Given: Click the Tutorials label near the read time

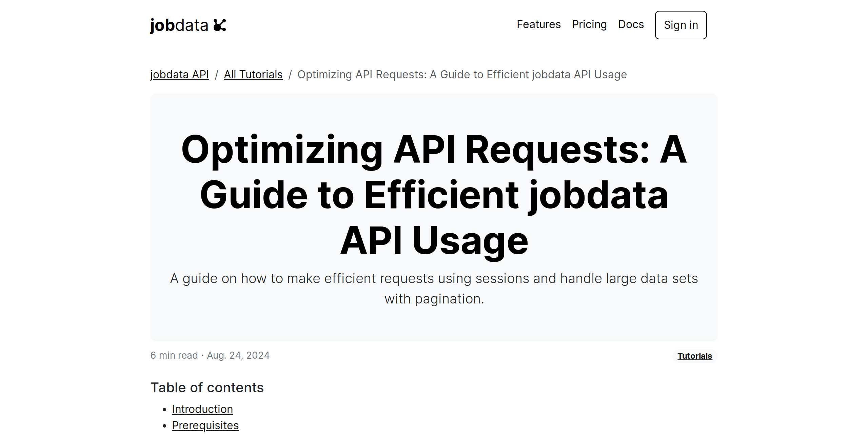Looking at the screenshot, I should [x=694, y=356].
